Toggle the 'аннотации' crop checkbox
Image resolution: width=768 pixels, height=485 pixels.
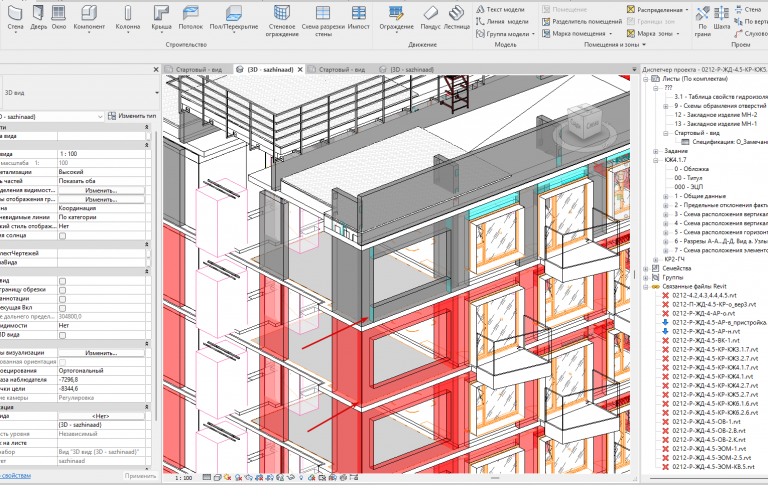[x=62, y=299]
